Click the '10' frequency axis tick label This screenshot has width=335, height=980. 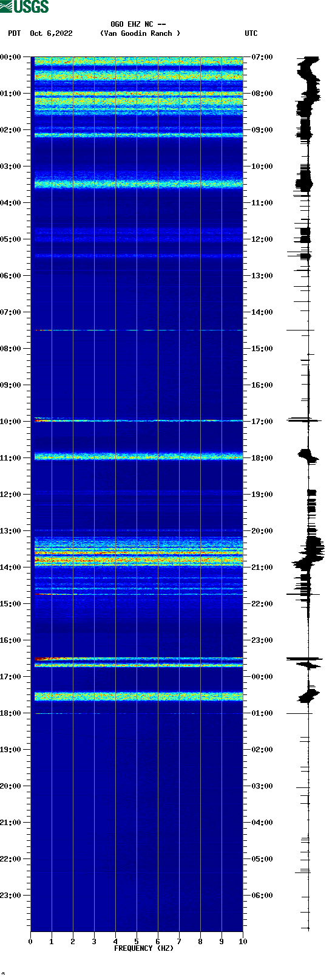pos(243,942)
